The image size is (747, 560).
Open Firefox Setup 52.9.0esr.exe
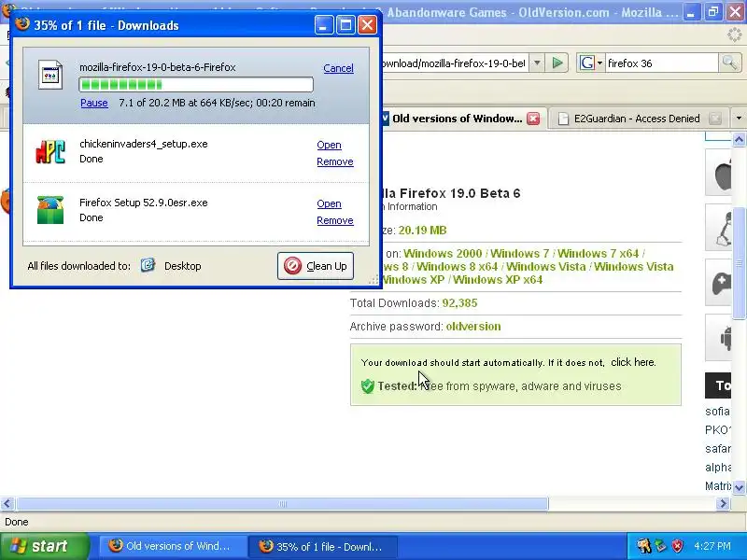[x=329, y=203]
